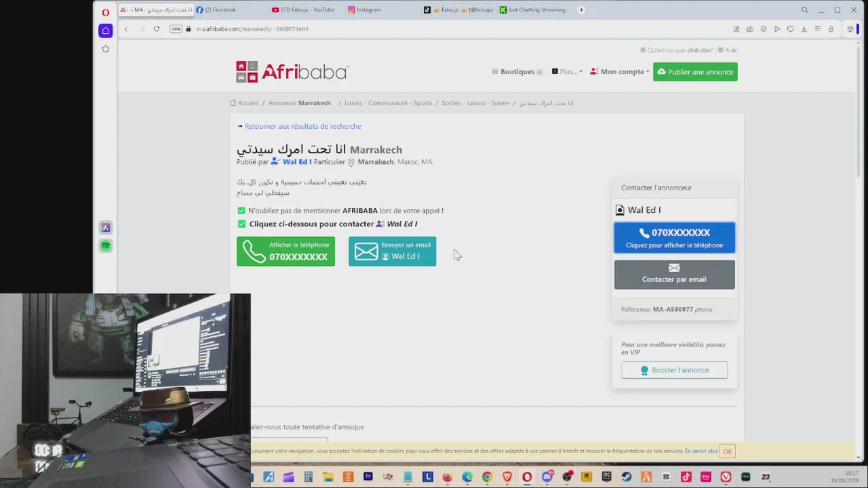Switch to the Falouja TikTok tab
This screenshot has height=488, width=868.
point(459,10)
